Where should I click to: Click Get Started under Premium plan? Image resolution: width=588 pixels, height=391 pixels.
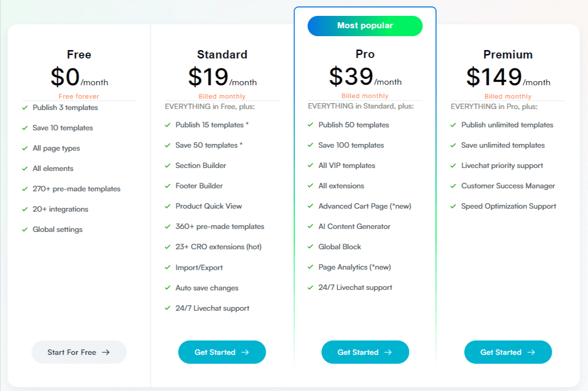click(508, 352)
